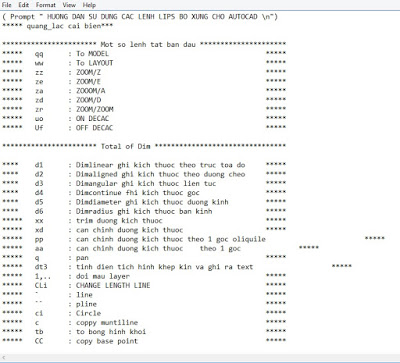The width and height of the screenshot is (400, 363).
Task: Click the command 'd1' in the list
Action: click(39, 165)
